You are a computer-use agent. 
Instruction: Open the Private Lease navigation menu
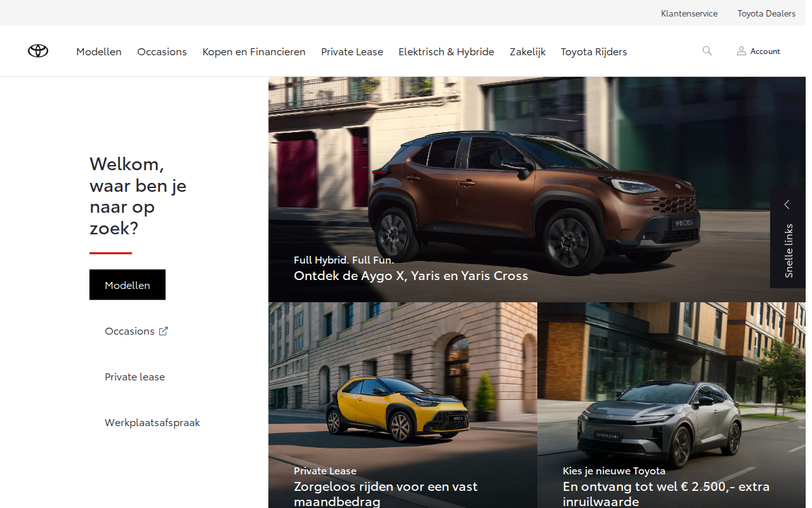tap(352, 51)
